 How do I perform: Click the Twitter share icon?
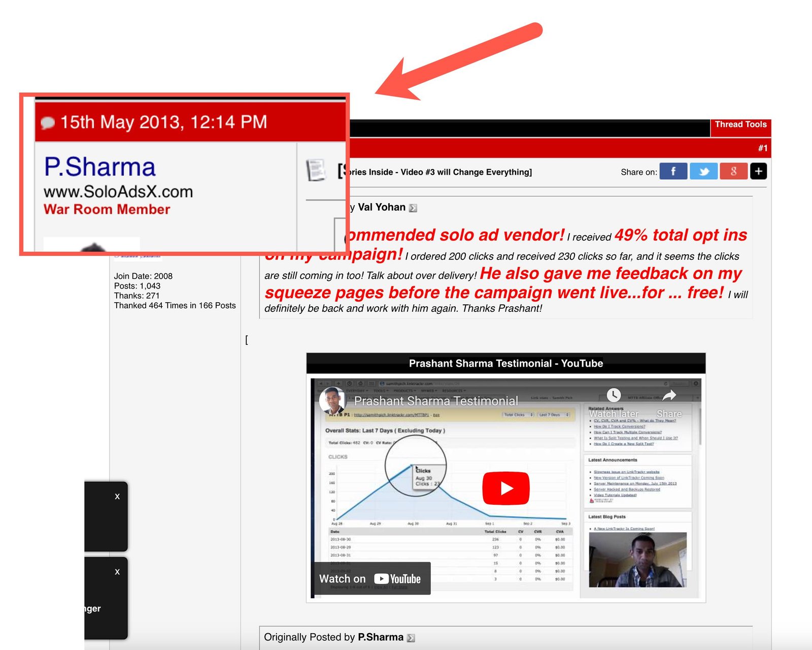(x=703, y=172)
